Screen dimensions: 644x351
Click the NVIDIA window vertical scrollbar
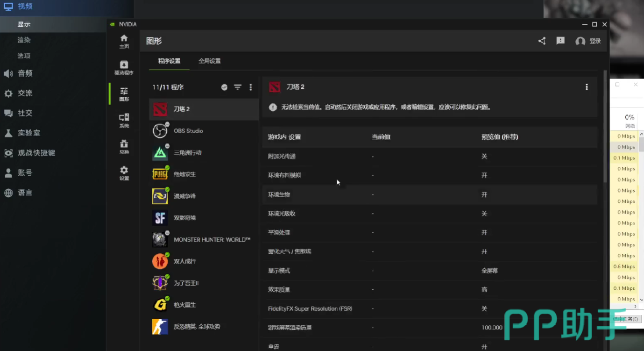coord(606,126)
